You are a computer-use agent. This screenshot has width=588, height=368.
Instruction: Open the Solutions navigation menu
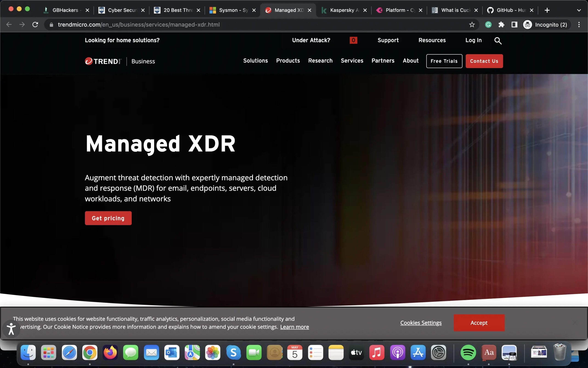255,60
